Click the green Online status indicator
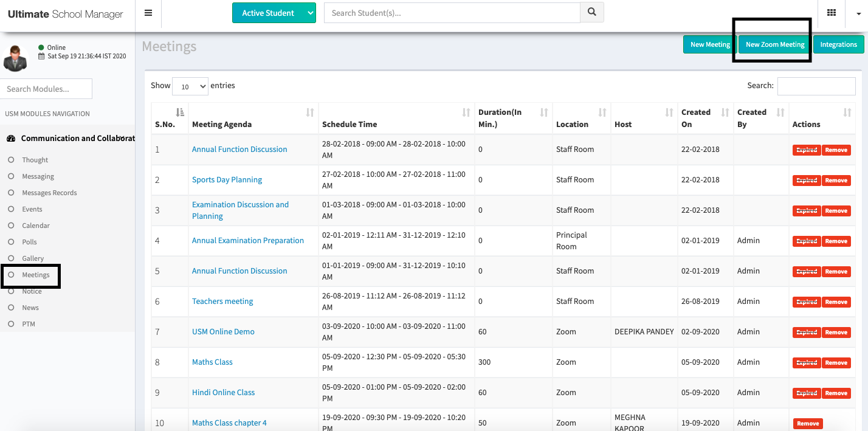The height and width of the screenshot is (431, 868). pos(41,47)
